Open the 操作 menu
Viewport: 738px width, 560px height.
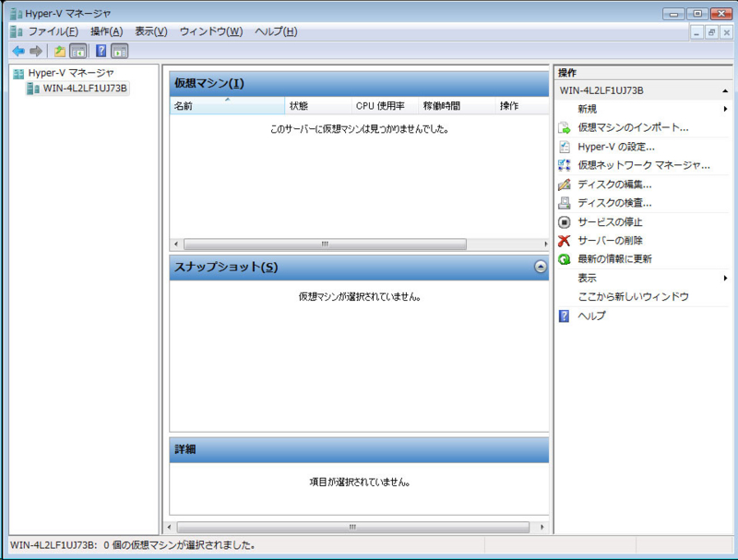[104, 31]
